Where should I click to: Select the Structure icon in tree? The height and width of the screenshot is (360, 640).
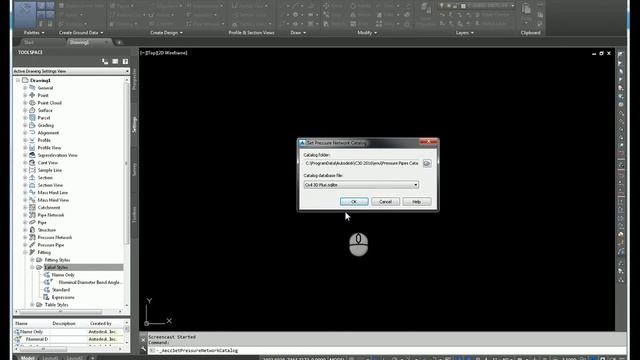[32, 230]
